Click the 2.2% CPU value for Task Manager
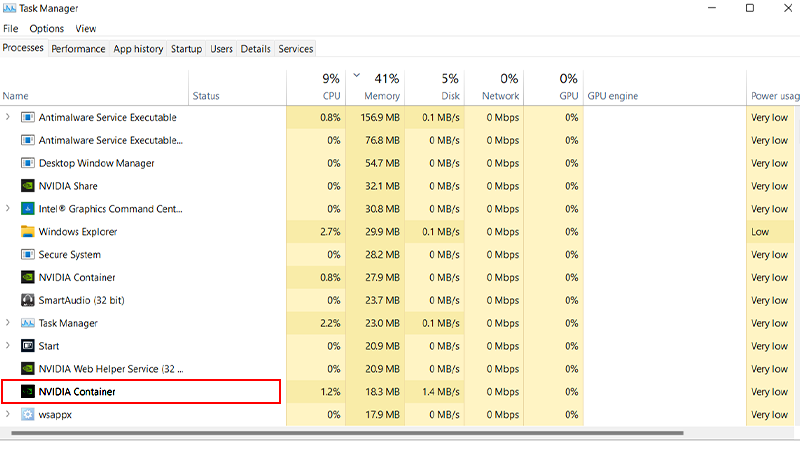This screenshot has width=800, height=450. pyautogui.click(x=330, y=323)
